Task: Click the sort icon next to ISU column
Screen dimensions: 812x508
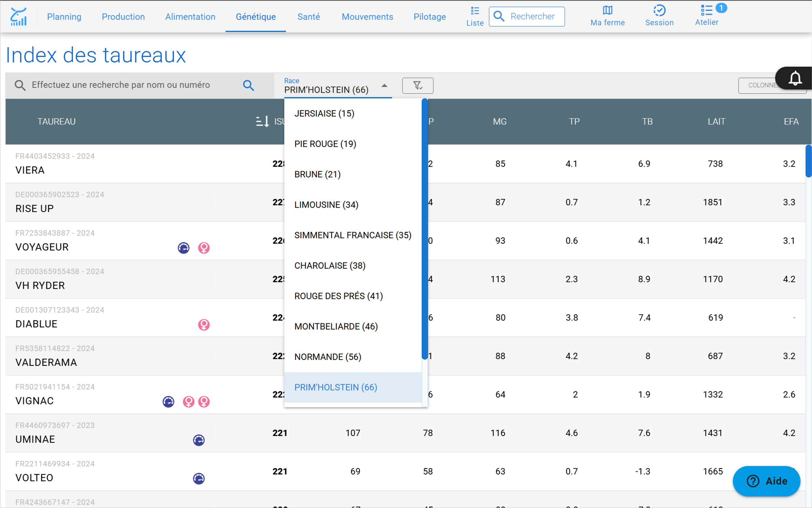Action: tap(262, 121)
